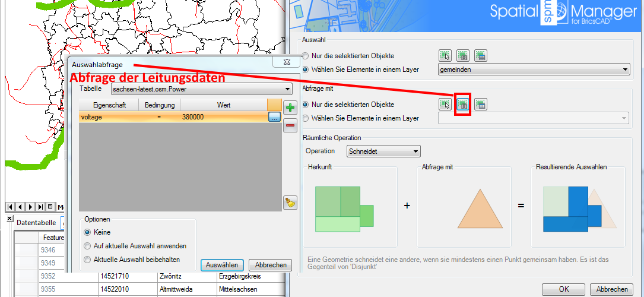Click table-select icon in Abfrage mit section

pos(480,105)
